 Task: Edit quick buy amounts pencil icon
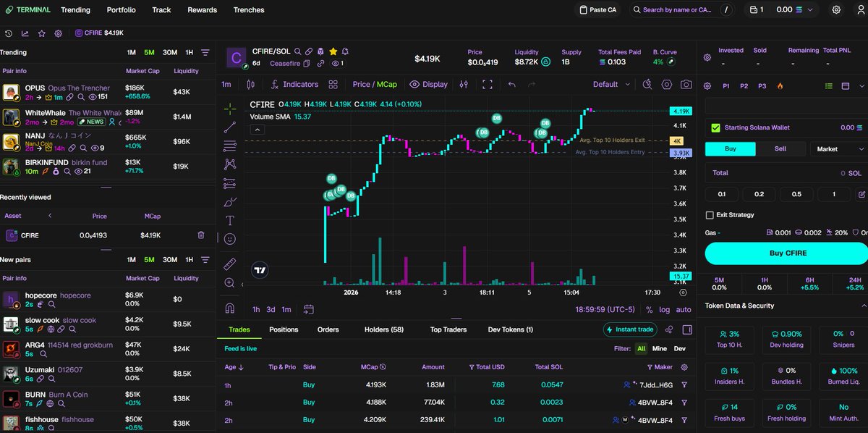pos(861,194)
